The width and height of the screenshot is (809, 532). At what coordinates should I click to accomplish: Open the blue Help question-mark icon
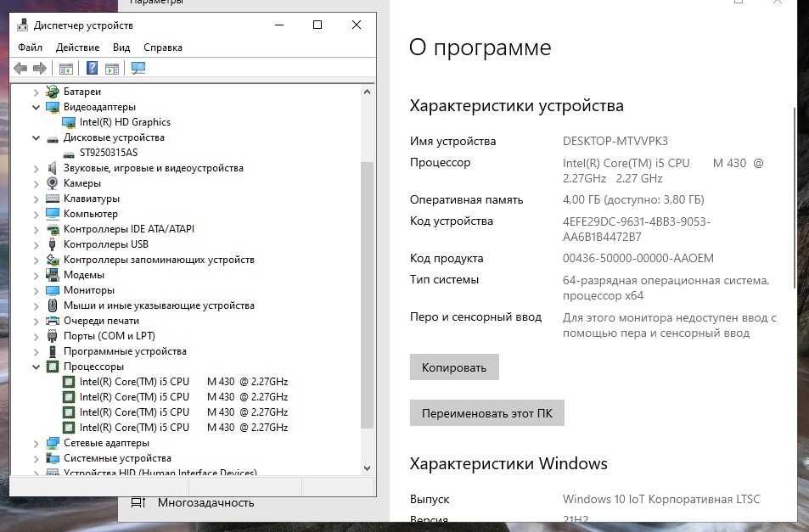92,68
